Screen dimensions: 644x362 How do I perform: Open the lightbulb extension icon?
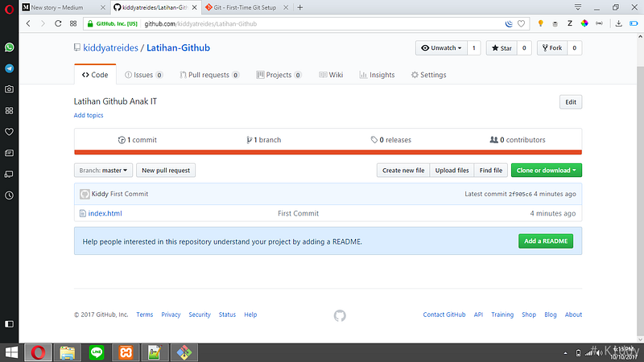540,24
